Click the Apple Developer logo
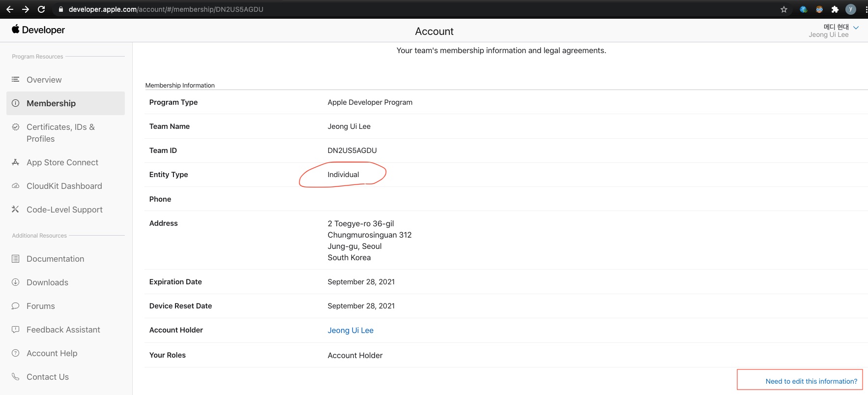This screenshot has width=868, height=395. pos(38,30)
